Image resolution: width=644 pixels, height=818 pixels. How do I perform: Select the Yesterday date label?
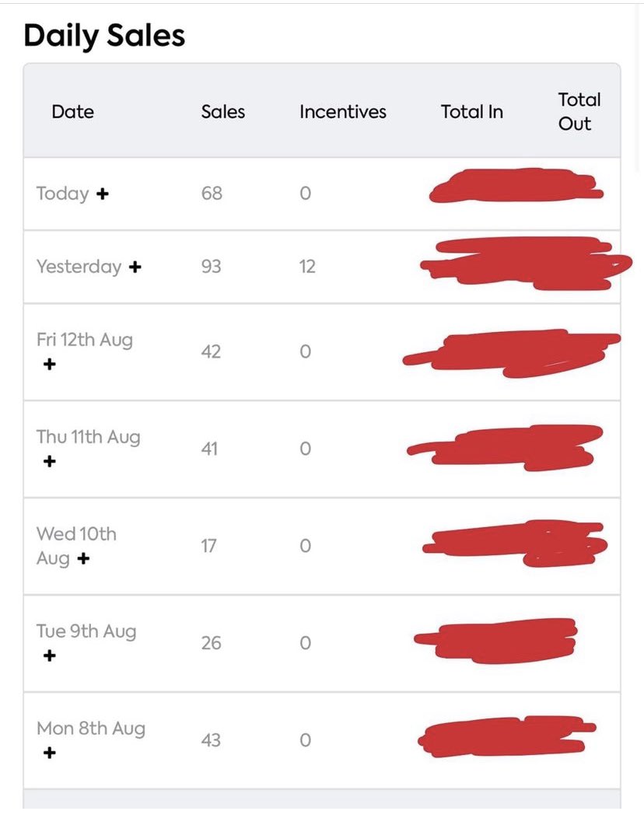pyautogui.click(x=79, y=267)
